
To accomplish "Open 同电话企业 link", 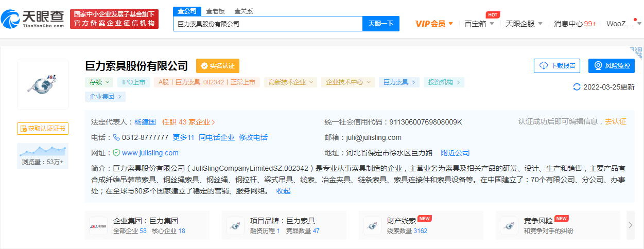I will click(x=217, y=137).
